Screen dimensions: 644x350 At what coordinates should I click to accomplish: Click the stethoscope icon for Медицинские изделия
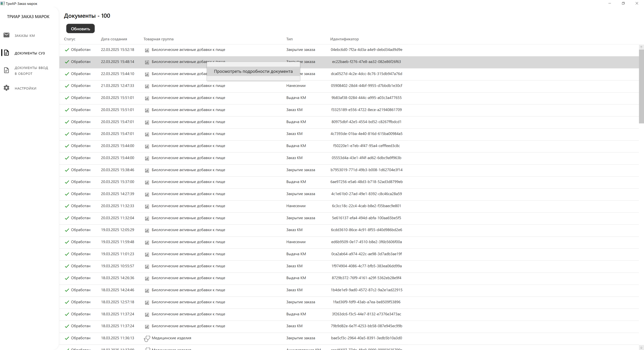click(147, 338)
